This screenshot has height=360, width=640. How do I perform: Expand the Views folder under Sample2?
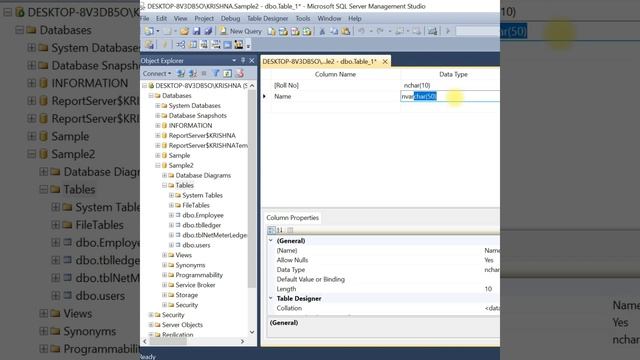(x=164, y=255)
